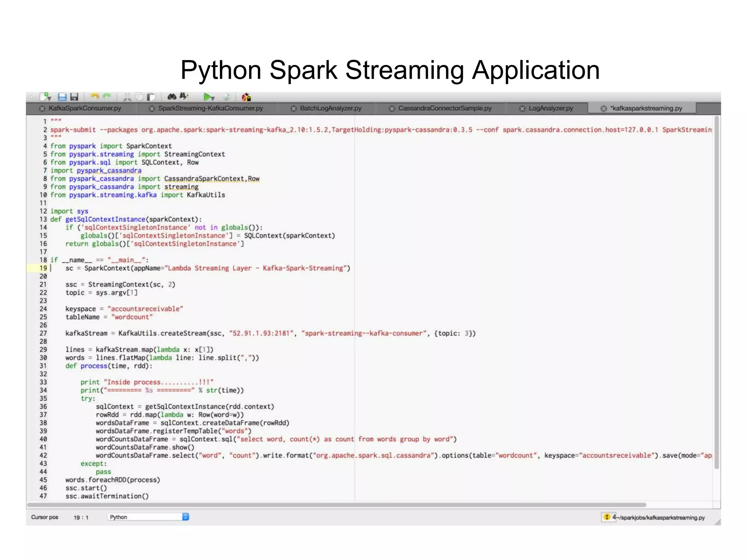Viewport: 747px width, 560px height.
Task: Click the keyspace = "accountsreceivable" line
Action: pyautogui.click(x=124, y=309)
